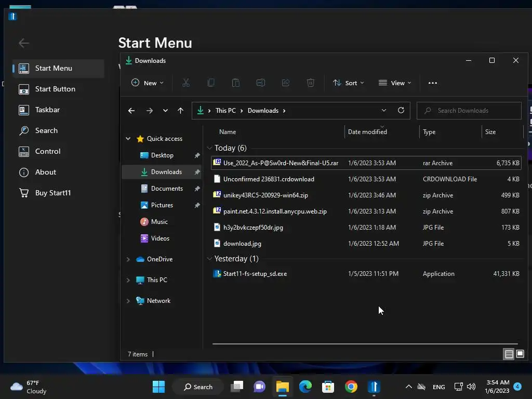The height and width of the screenshot is (399, 532).
Task: Open Videos in navigation pane
Action: (x=162, y=238)
